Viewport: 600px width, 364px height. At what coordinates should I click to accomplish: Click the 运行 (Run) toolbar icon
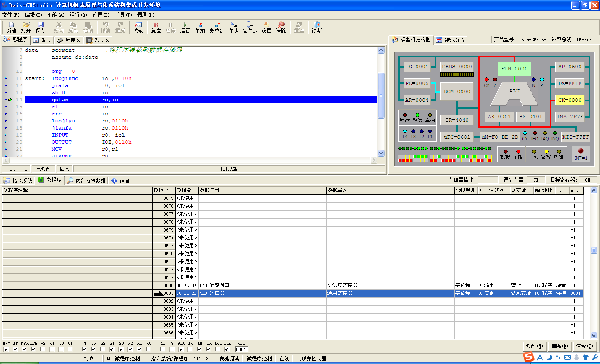(x=185, y=27)
